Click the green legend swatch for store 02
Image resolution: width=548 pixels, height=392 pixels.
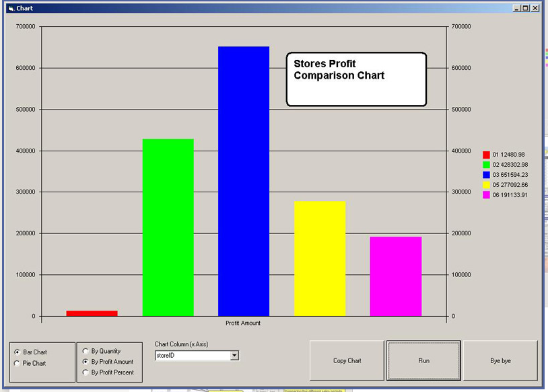486,165
